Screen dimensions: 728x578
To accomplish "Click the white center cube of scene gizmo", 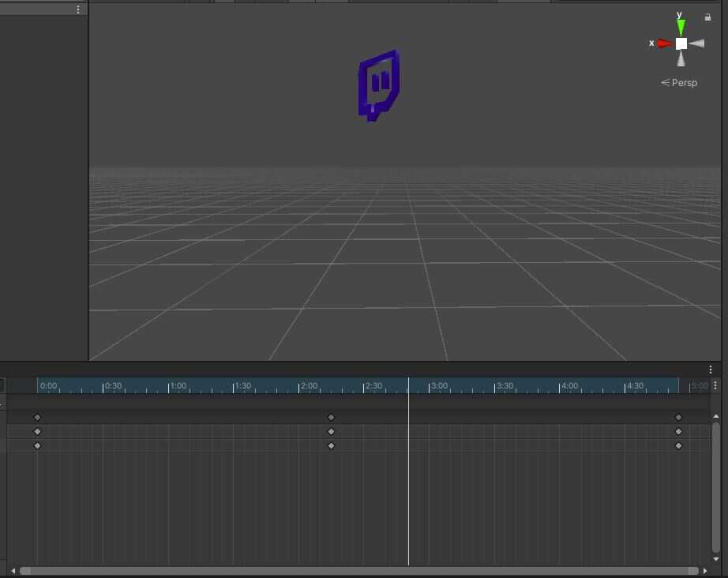I will pos(681,43).
